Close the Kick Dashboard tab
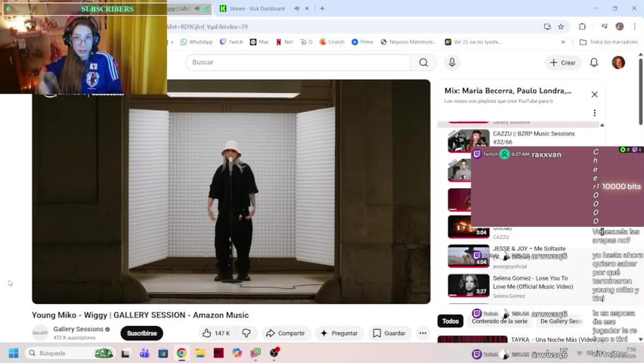Image resolution: width=644 pixels, height=363 pixels. (x=307, y=9)
